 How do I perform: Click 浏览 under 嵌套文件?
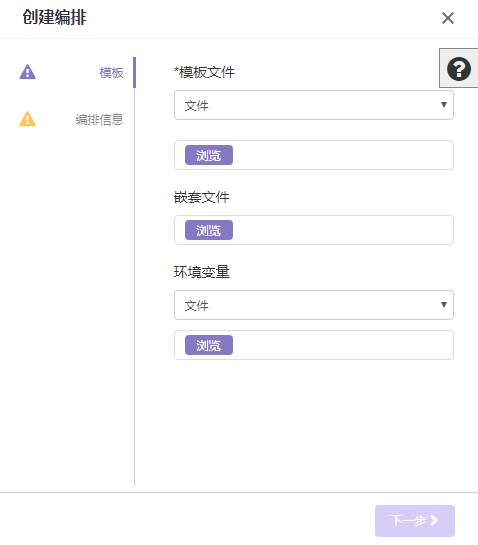click(x=209, y=230)
